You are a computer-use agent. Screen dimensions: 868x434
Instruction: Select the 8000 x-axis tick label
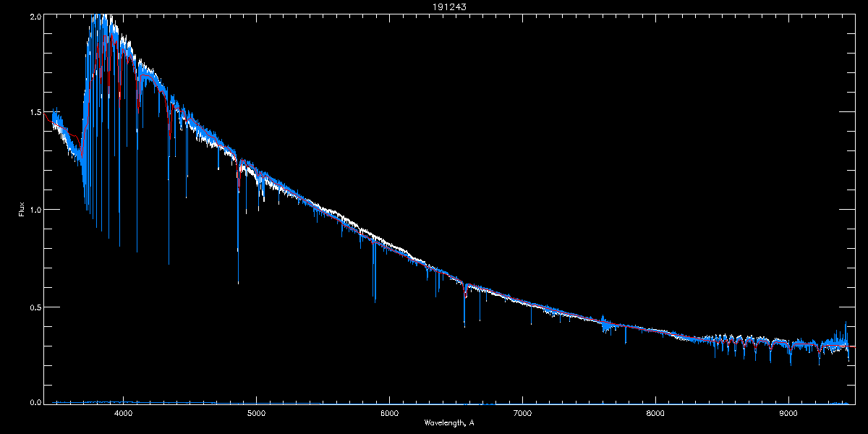coord(655,414)
